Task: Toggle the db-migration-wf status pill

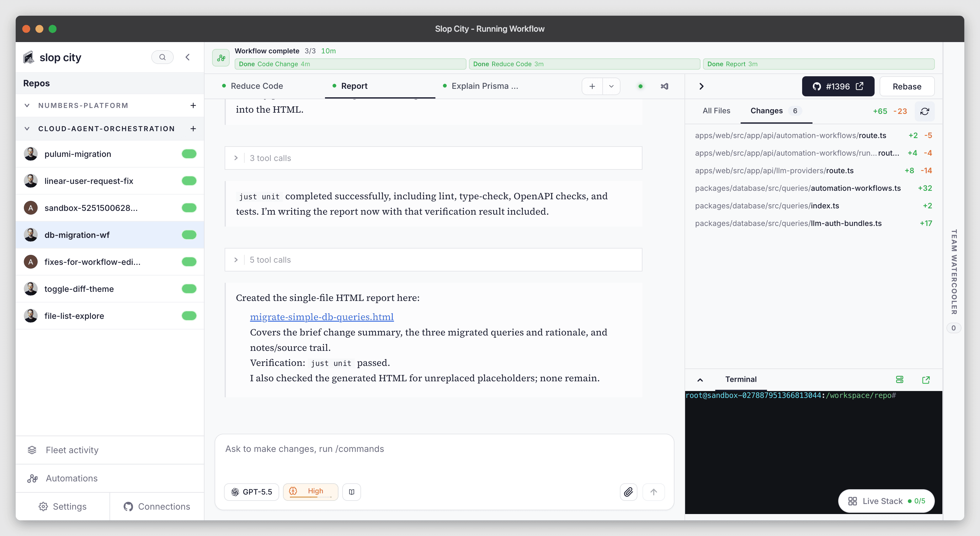Action: click(x=189, y=235)
